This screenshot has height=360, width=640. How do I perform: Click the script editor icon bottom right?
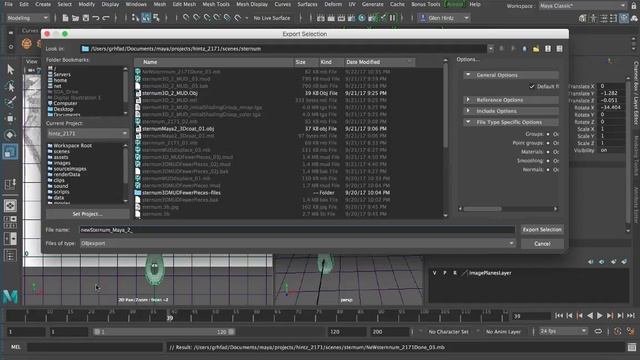tap(632, 347)
